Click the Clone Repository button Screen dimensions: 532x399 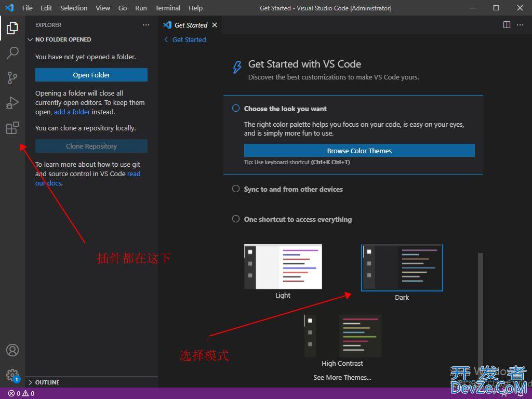click(91, 146)
